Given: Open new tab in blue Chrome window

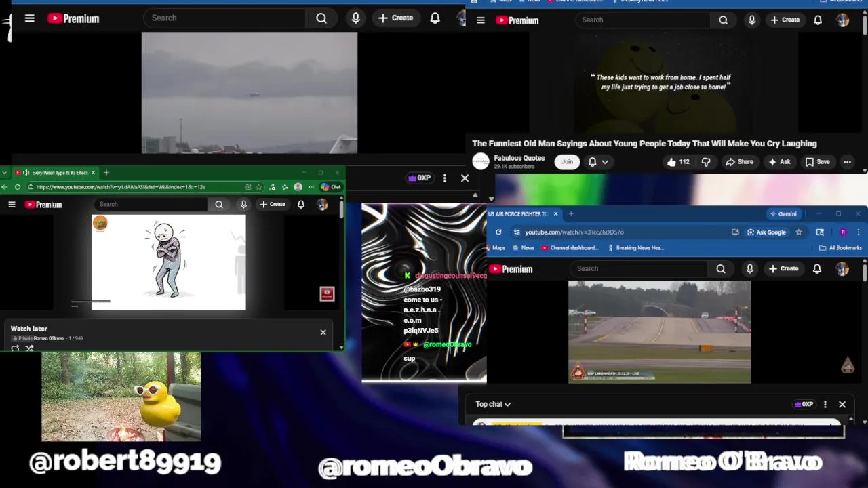Looking at the screenshot, I should coord(571,214).
